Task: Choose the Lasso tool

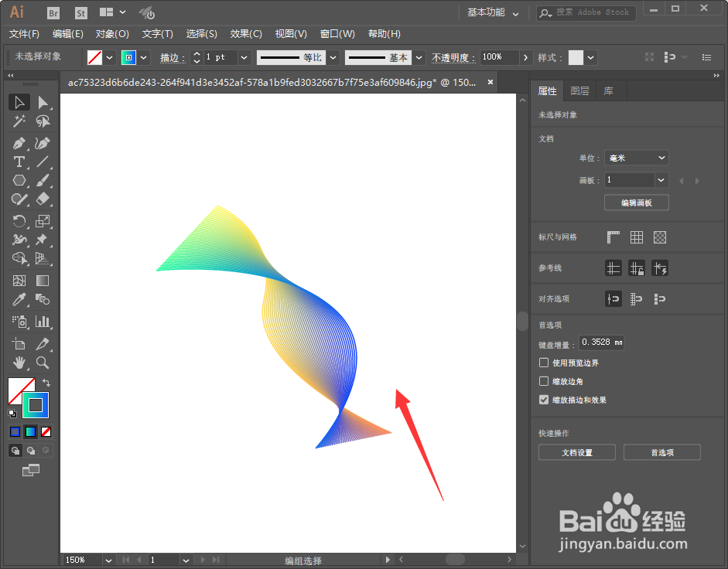Action: (43, 121)
